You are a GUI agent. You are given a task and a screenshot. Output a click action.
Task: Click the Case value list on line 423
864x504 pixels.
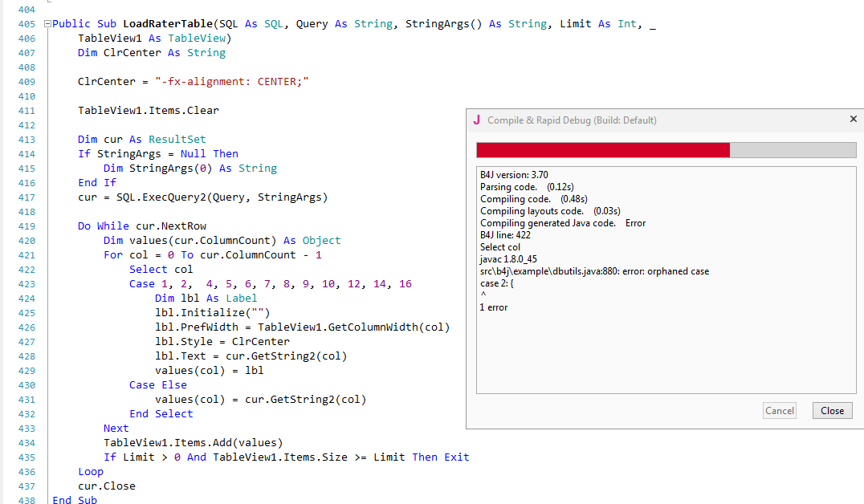287,283
